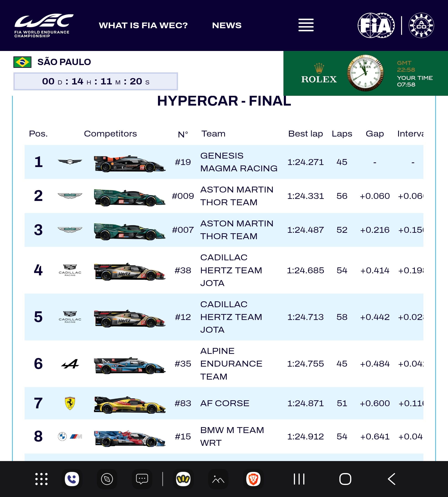Screen dimensions: 448x497
Task: Tap the recent apps button
Action: tap(299, 479)
